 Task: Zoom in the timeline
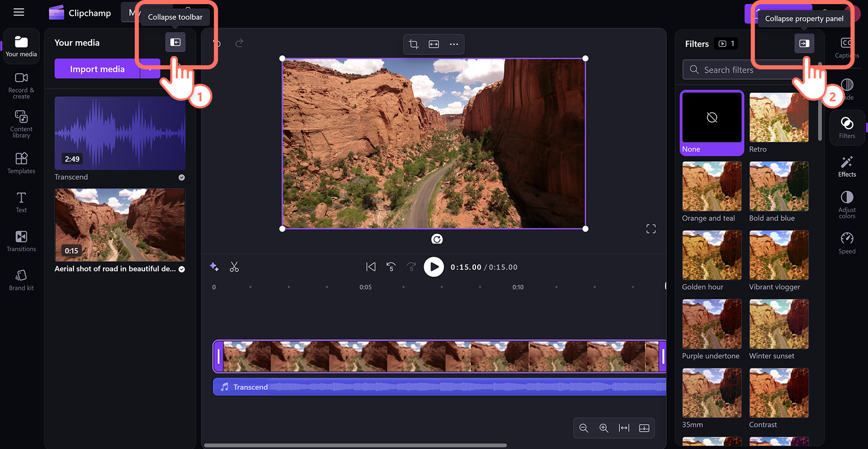tap(604, 428)
